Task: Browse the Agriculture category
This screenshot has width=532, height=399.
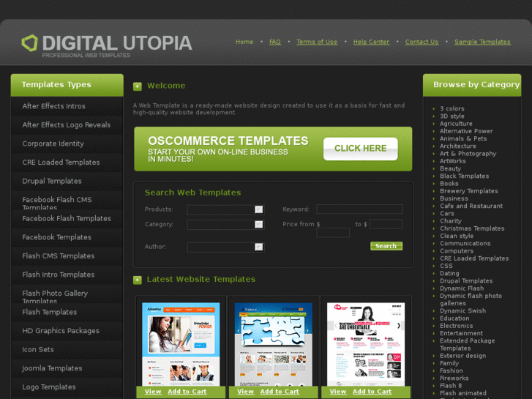Action: point(456,124)
